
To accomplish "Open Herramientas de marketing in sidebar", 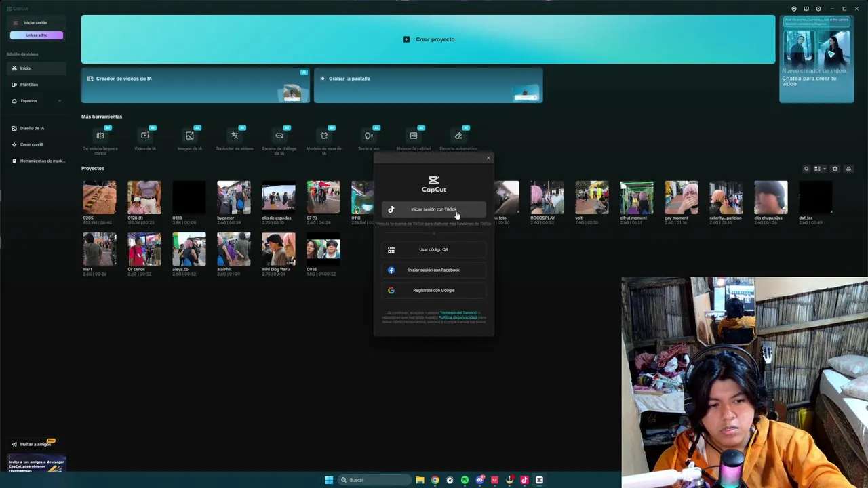I will tap(37, 161).
